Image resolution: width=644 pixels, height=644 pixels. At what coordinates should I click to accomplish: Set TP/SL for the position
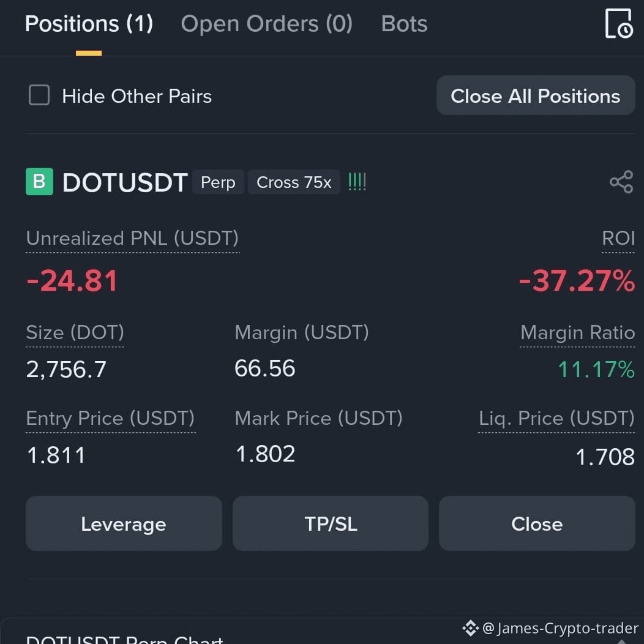(x=331, y=523)
